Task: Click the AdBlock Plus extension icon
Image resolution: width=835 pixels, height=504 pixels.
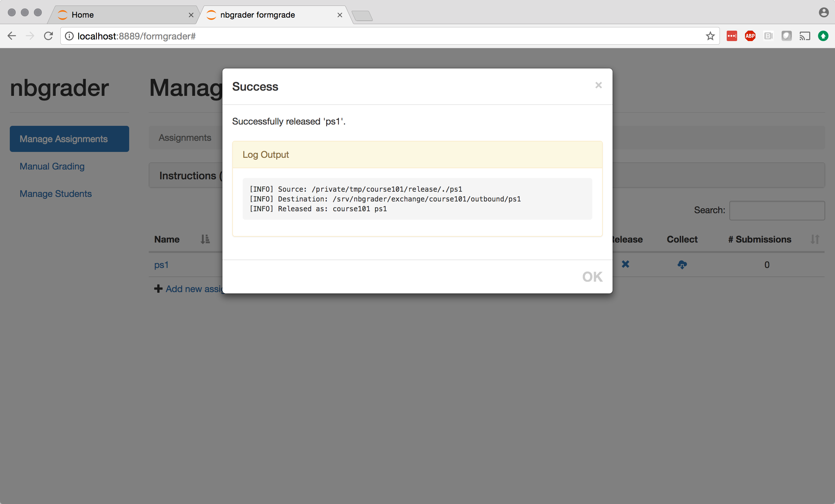Action: click(x=750, y=36)
